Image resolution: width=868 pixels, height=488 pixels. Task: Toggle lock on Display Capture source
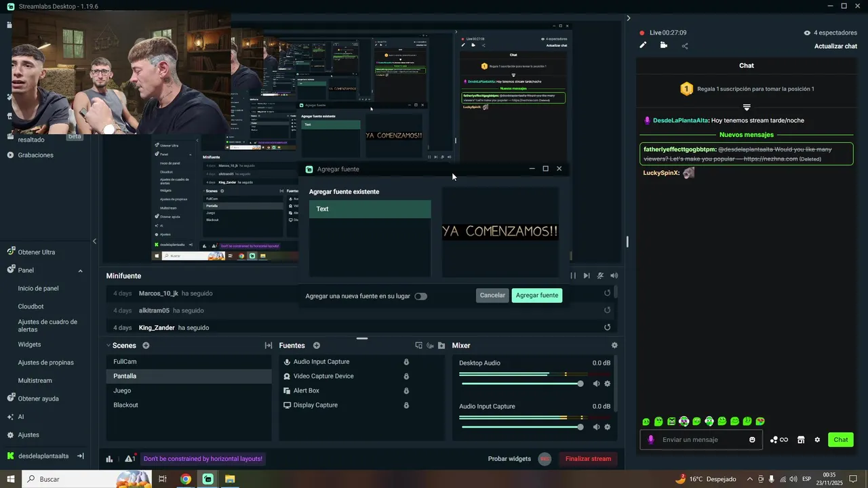tap(406, 405)
